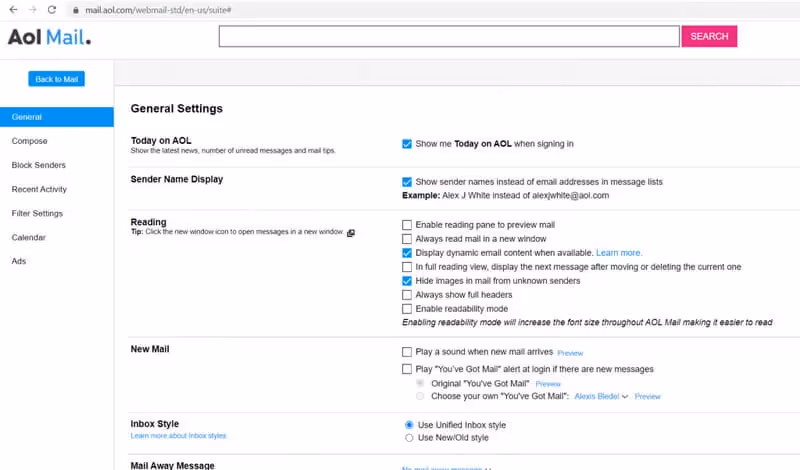Click the Today on AOL label
Image resolution: width=800 pixels, height=470 pixels.
point(161,140)
